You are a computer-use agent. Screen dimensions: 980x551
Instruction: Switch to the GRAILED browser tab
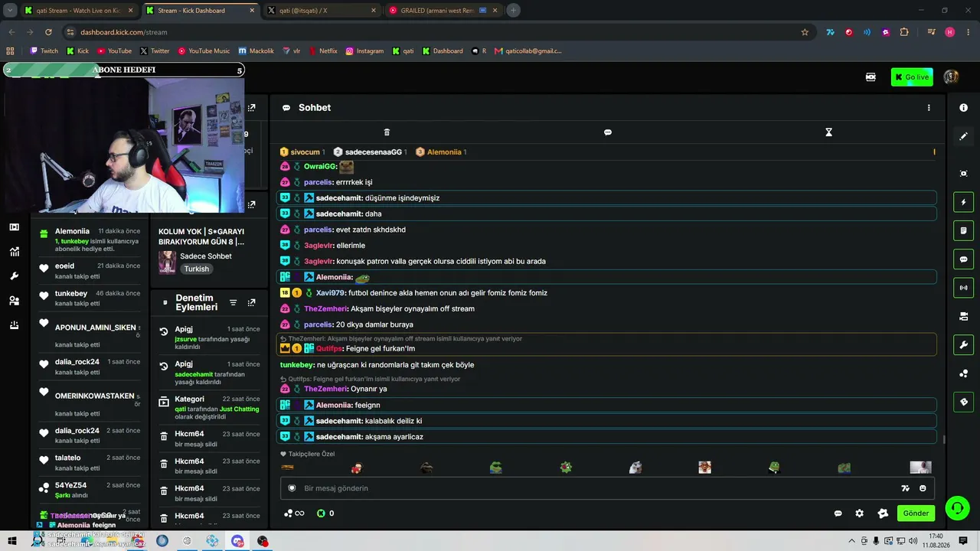[443, 11]
